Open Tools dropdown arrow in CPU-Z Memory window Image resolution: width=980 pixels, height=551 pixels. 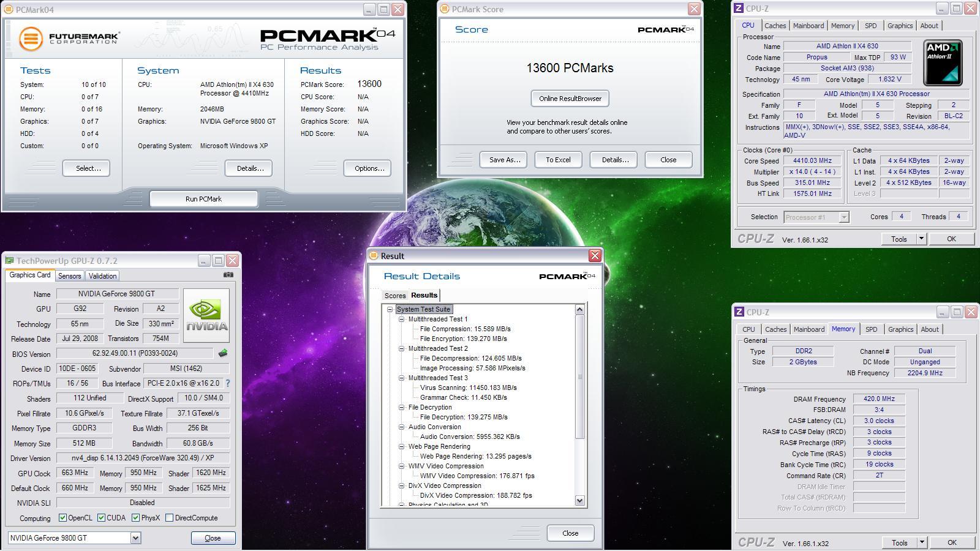[922, 542]
